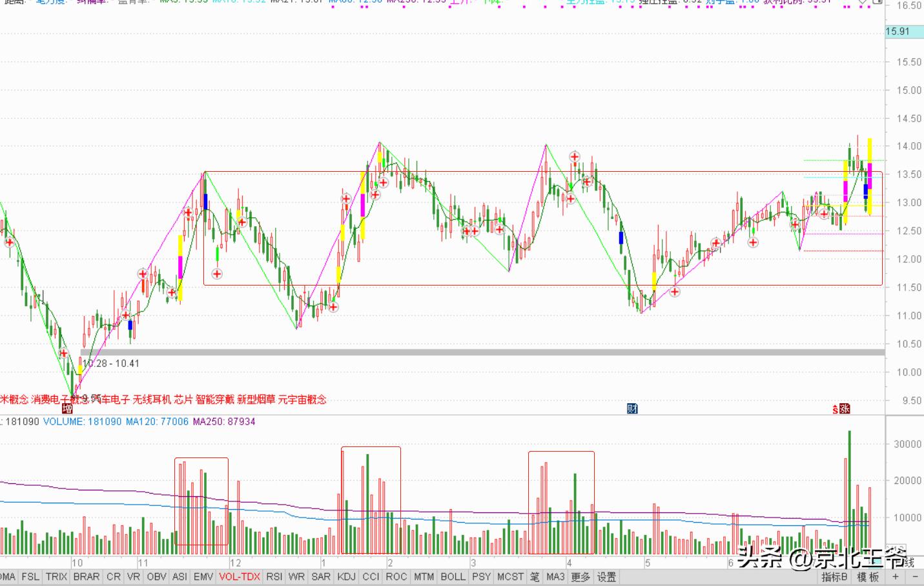Click the 12.50 price axis label
The height and width of the screenshot is (586, 924).
[x=909, y=231]
